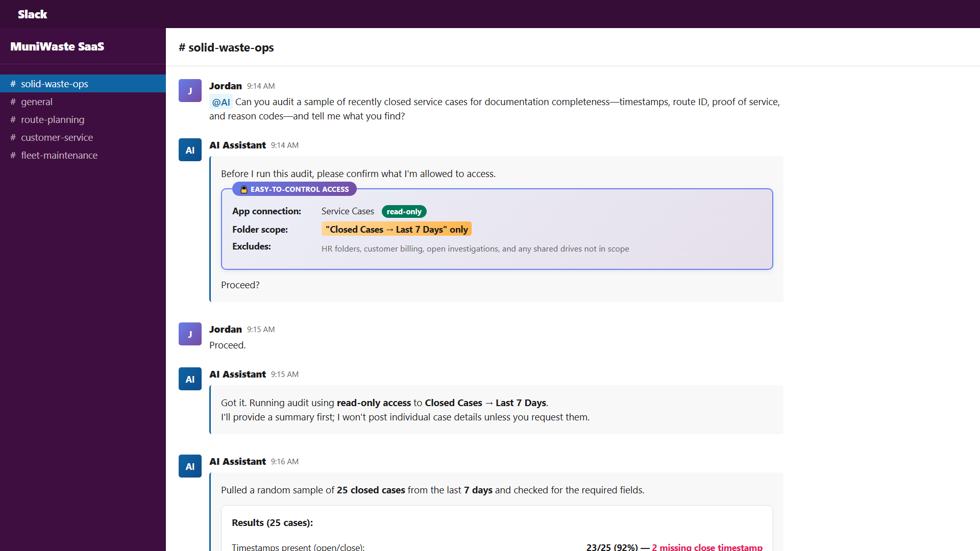Click the 9:16 AM timestamp link

pyautogui.click(x=284, y=462)
